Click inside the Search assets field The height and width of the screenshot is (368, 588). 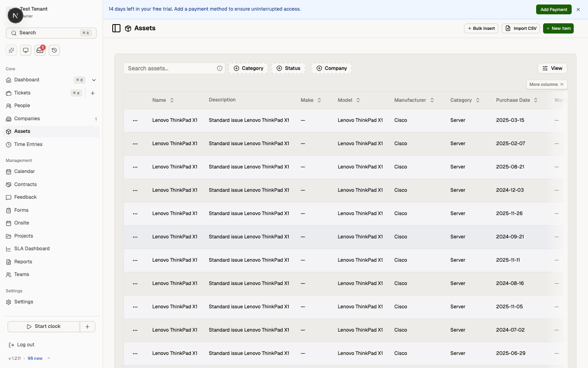pyautogui.click(x=171, y=68)
